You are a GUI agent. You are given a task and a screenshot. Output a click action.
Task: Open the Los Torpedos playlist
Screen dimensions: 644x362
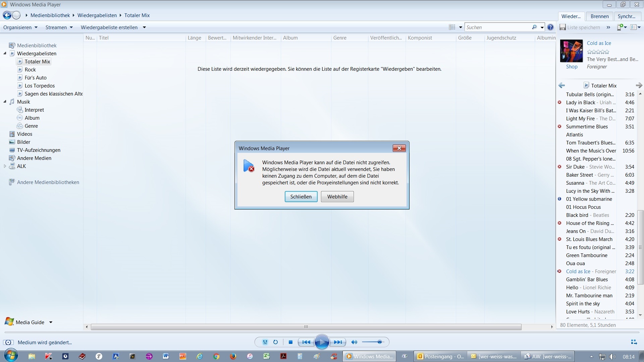(40, 86)
